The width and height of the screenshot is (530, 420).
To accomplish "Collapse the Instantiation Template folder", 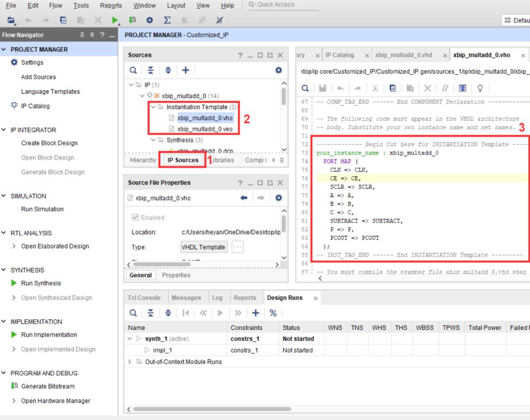I will 153,107.
